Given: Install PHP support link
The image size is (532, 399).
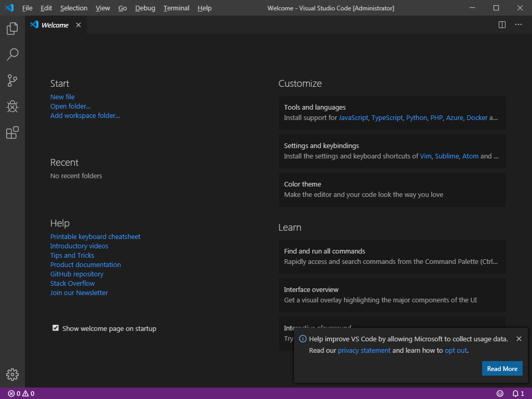Looking at the screenshot, I should point(436,118).
